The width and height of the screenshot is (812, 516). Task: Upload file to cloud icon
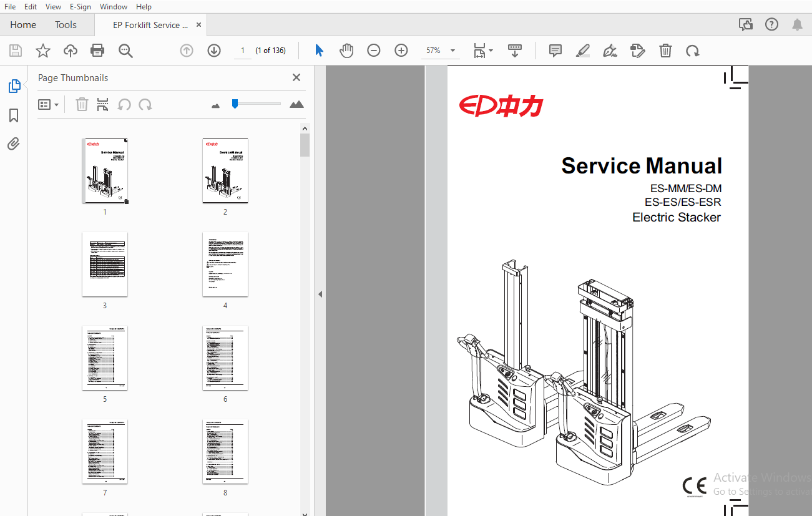(71, 51)
